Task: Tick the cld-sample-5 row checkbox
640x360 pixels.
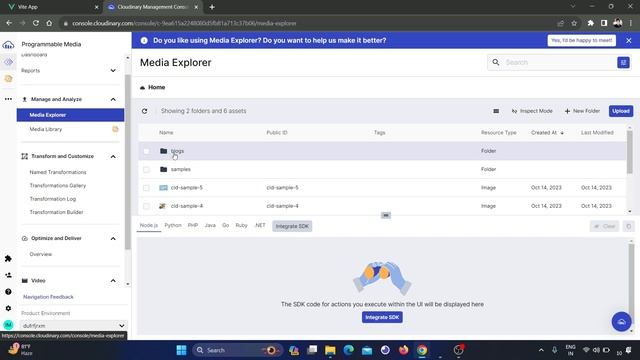Action: (x=147, y=188)
